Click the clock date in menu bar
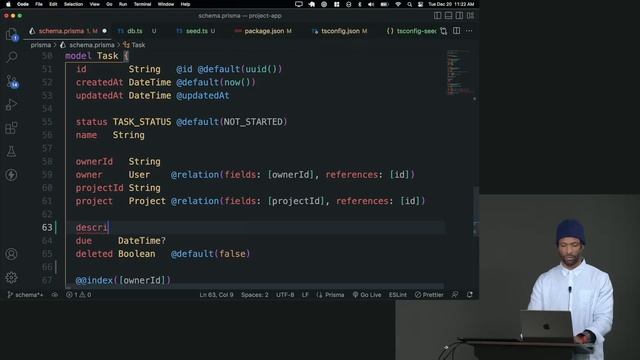Screen dimensions: 640x360 coord(451,4)
